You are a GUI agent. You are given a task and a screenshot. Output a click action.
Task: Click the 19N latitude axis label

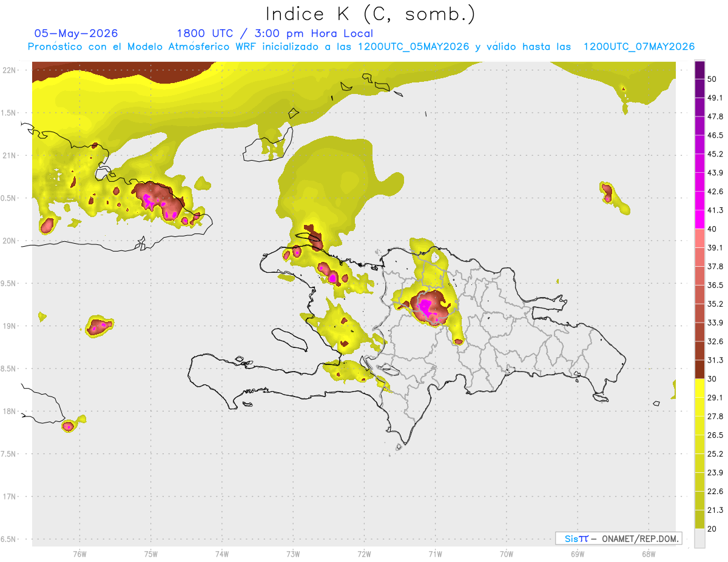click(x=9, y=326)
